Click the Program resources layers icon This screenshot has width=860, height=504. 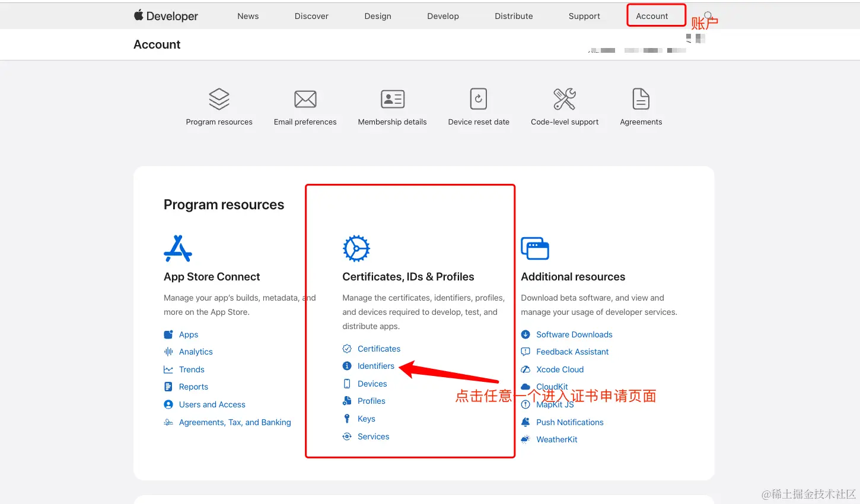click(219, 99)
